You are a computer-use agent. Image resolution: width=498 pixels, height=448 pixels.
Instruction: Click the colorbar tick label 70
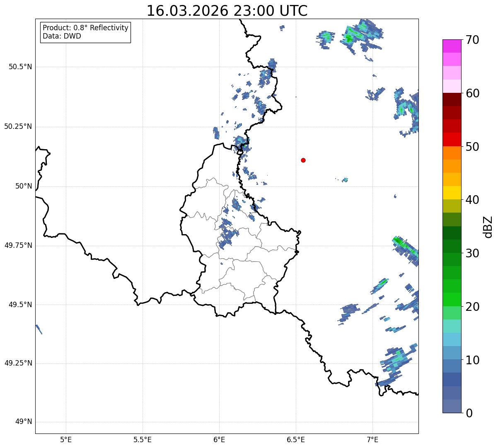tap(472, 40)
